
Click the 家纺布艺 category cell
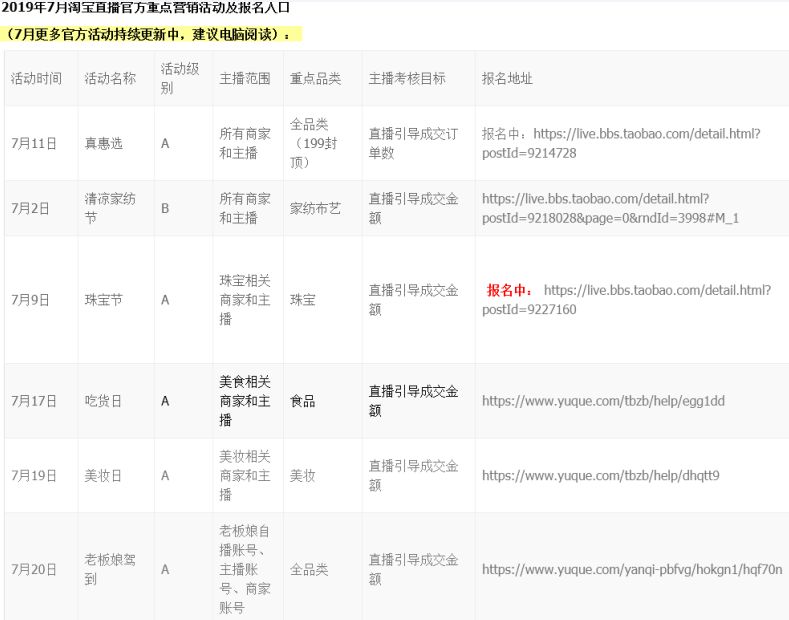[x=315, y=208]
